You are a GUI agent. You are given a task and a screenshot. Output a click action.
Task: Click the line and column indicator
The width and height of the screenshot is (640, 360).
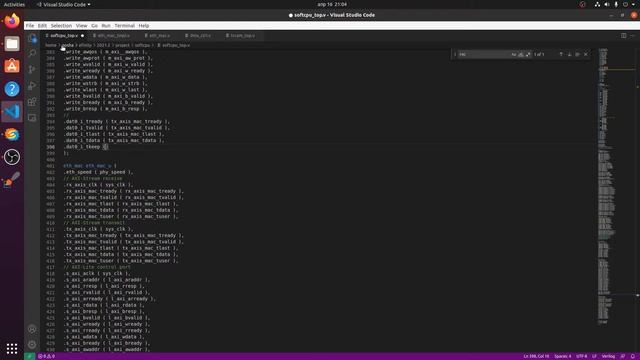(x=536, y=356)
